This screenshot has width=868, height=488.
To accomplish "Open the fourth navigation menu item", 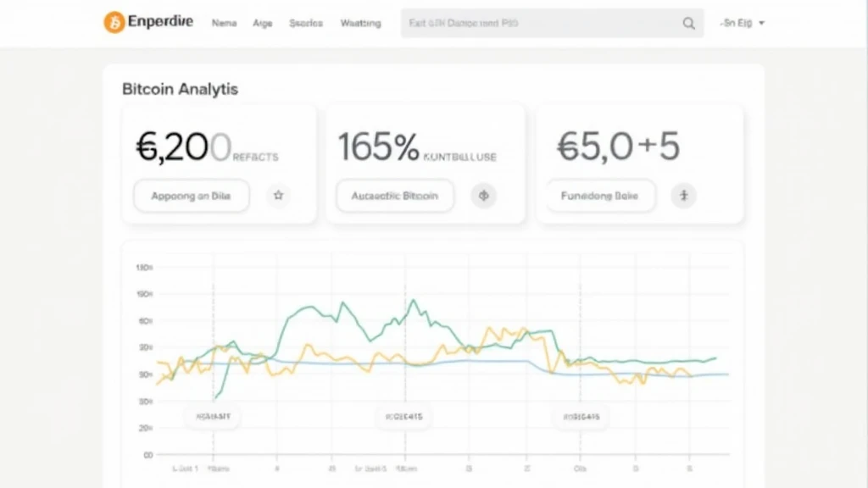I will [x=360, y=24].
